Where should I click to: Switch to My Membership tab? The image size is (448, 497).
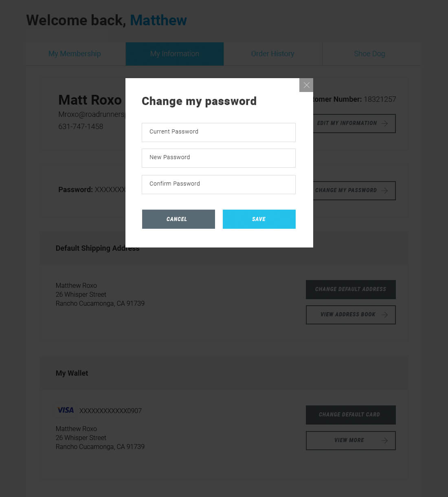[x=75, y=54]
